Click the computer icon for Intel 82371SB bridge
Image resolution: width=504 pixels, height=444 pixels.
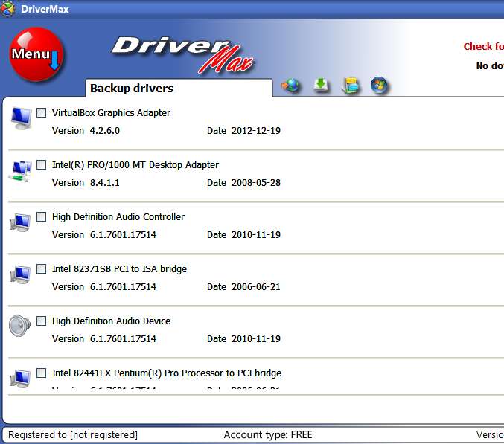coord(20,274)
